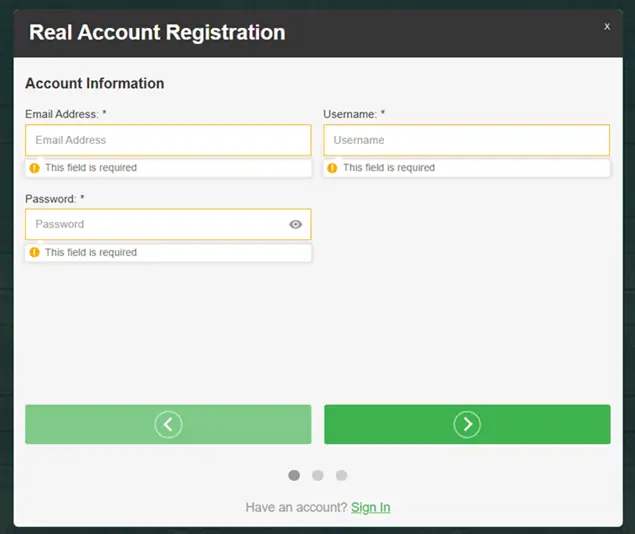635x534 pixels.
Task: Click warning icon under Username field
Action: coord(332,168)
